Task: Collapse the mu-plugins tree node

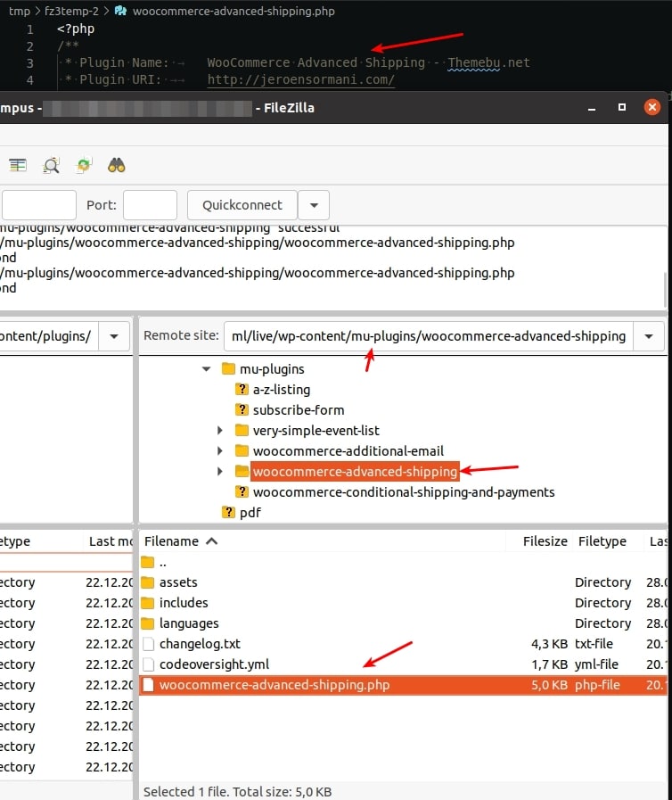Action: click(207, 369)
